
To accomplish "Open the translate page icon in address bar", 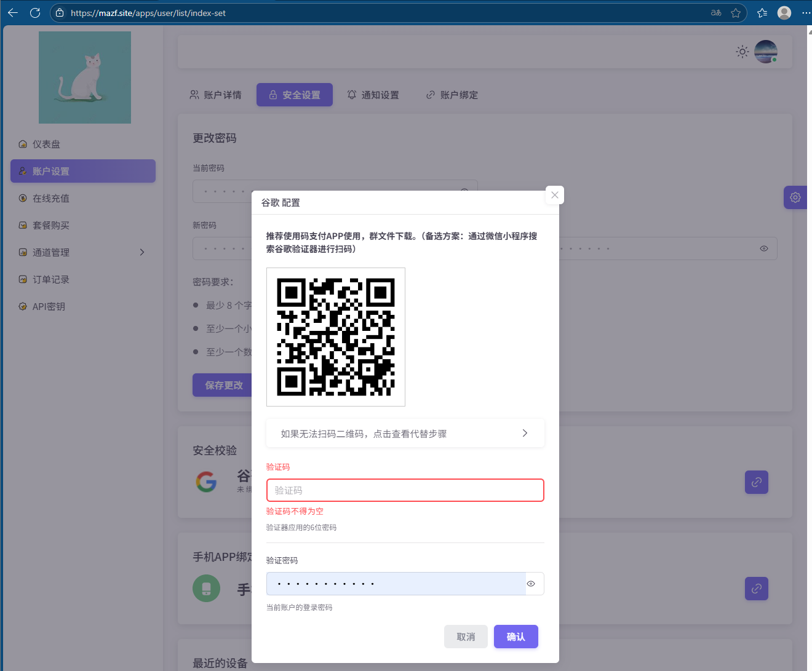I will (x=716, y=12).
